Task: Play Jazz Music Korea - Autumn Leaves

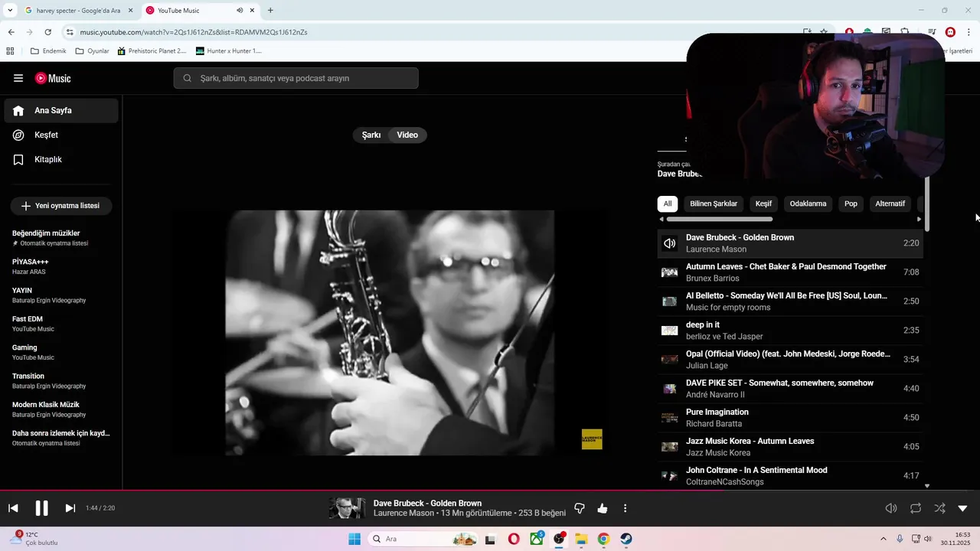Action: [x=790, y=447]
